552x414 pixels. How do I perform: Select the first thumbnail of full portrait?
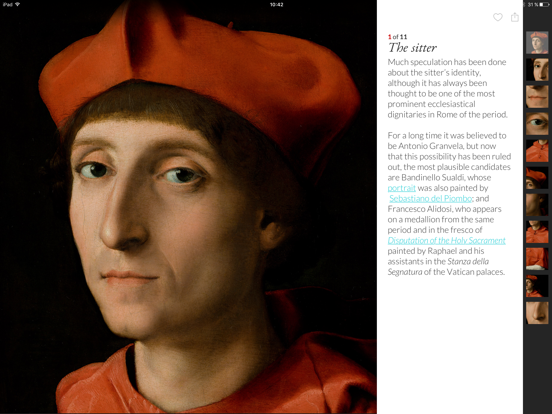tap(537, 42)
